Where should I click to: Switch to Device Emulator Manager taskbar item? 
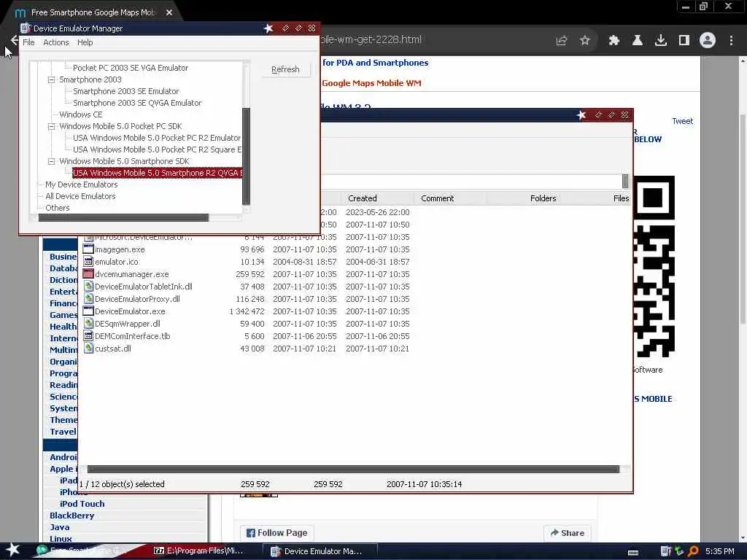pyautogui.click(x=322, y=551)
